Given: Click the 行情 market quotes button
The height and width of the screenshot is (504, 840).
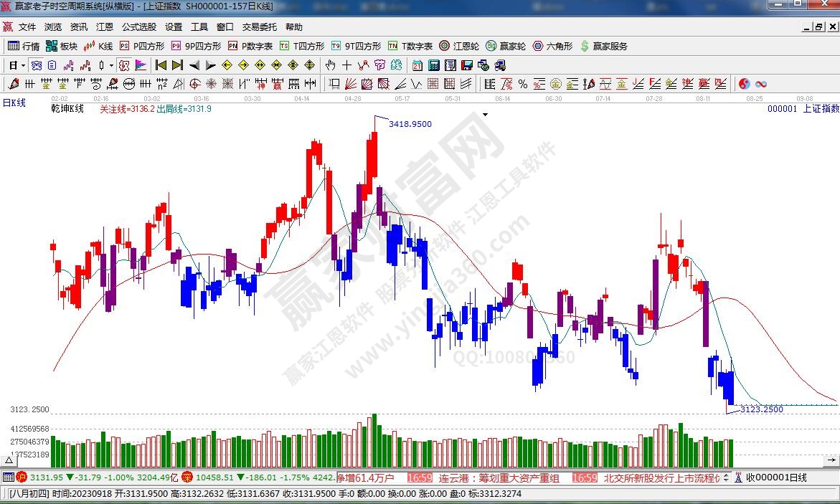Looking at the screenshot, I should point(24,46).
